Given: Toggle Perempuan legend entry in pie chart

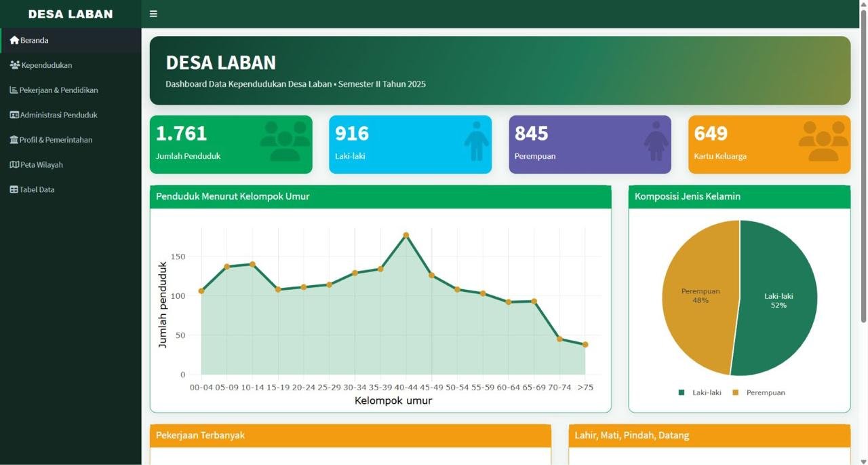Looking at the screenshot, I should [759, 392].
